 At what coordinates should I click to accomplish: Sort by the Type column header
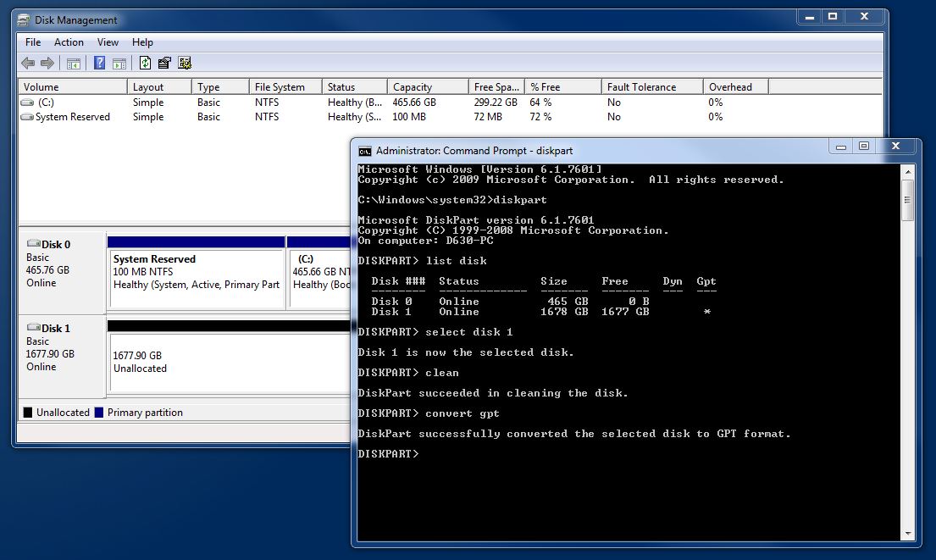point(220,86)
